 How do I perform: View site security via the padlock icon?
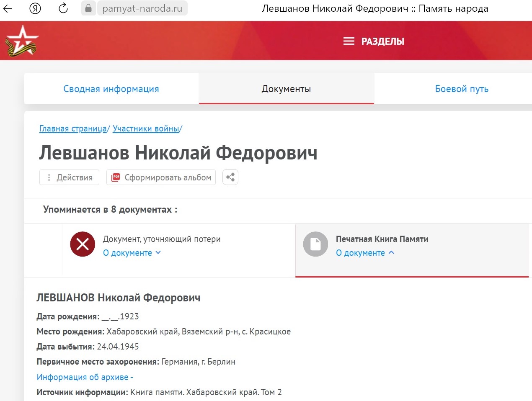coord(88,8)
